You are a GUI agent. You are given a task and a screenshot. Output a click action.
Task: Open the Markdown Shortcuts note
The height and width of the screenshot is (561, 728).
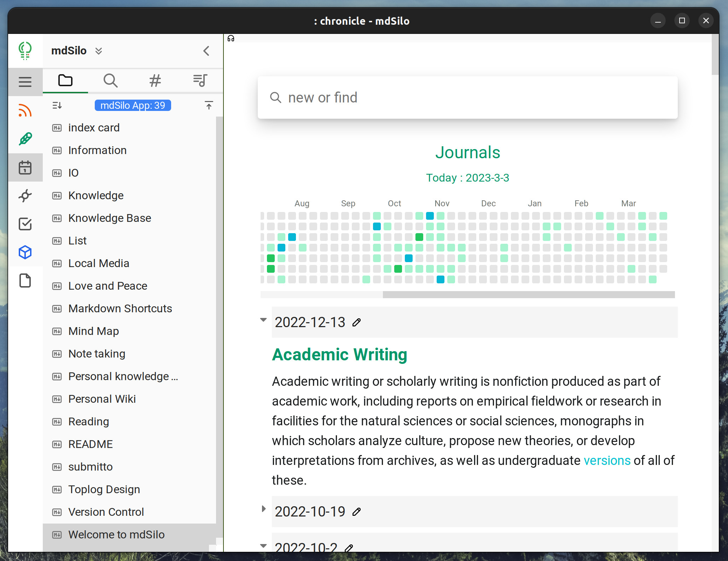120,308
